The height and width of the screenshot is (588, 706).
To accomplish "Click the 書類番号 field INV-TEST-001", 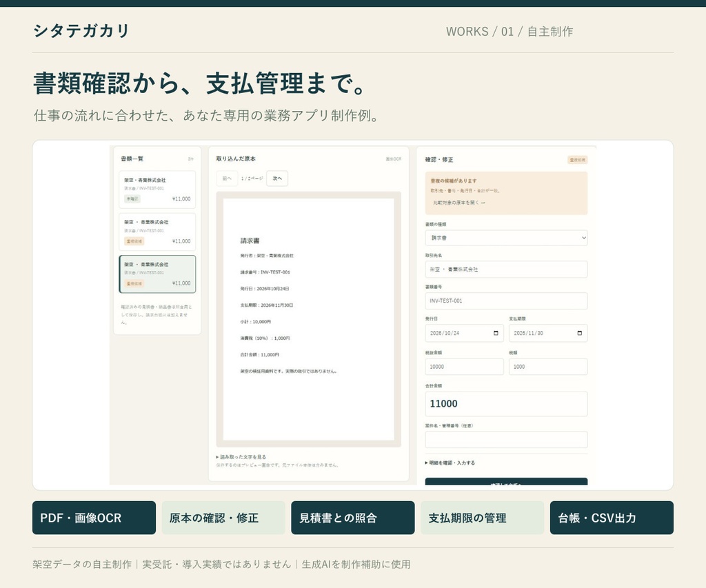I will click(506, 301).
